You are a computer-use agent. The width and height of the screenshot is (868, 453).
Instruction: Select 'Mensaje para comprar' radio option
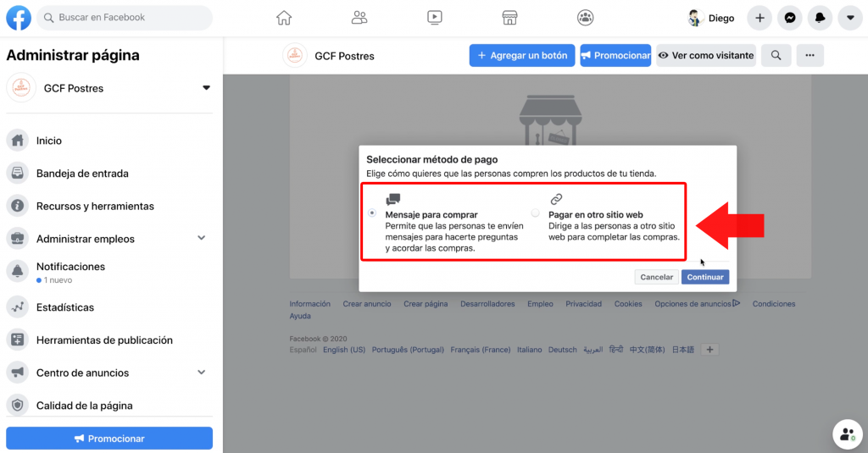372,214
